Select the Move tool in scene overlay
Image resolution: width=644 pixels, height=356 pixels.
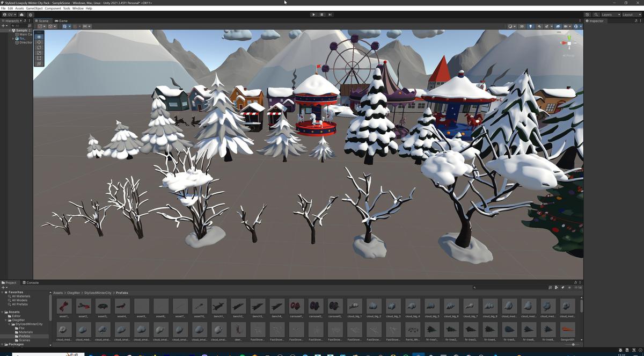(x=39, y=42)
